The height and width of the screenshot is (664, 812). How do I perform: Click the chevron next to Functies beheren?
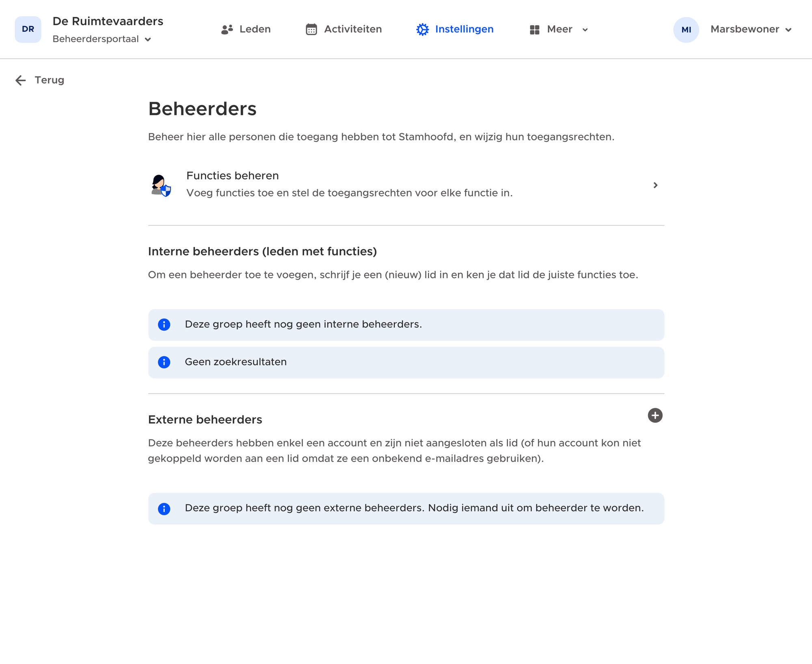655,185
